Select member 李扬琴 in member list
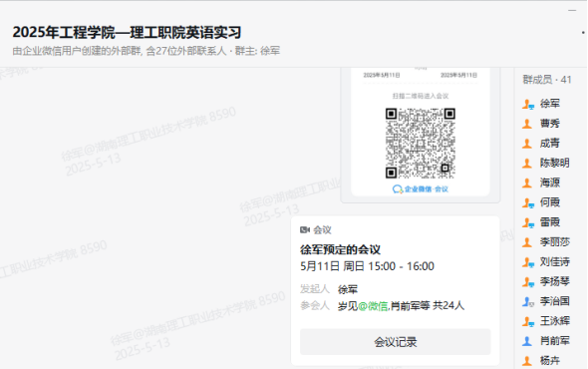Viewport: 588px width, 369px height. tap(555, 281)
